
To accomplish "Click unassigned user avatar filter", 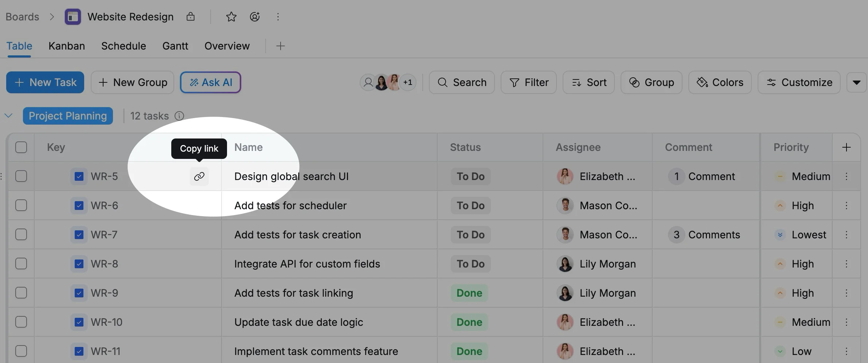I will pyautogui.click(x=368, y=82).
